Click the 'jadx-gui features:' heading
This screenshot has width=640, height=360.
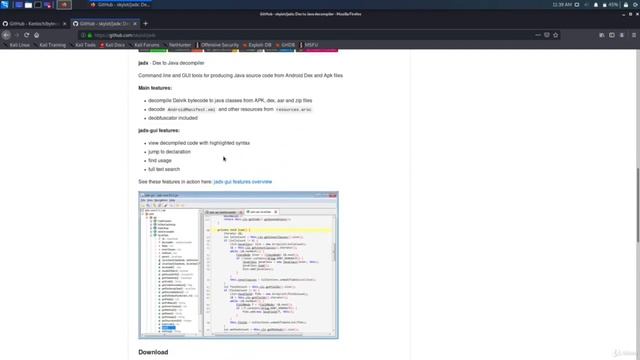pyautogui.click(x=159, y=130)
